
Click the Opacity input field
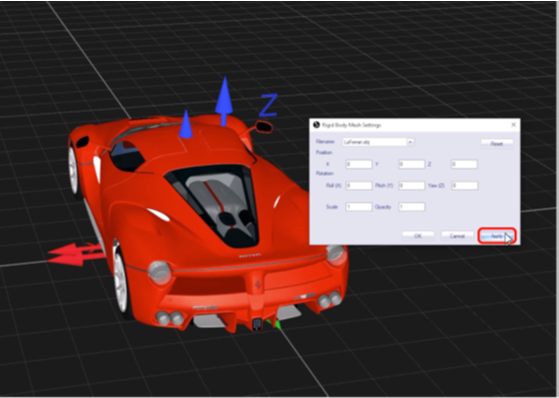pyautogui.click(x=411, y=207)
